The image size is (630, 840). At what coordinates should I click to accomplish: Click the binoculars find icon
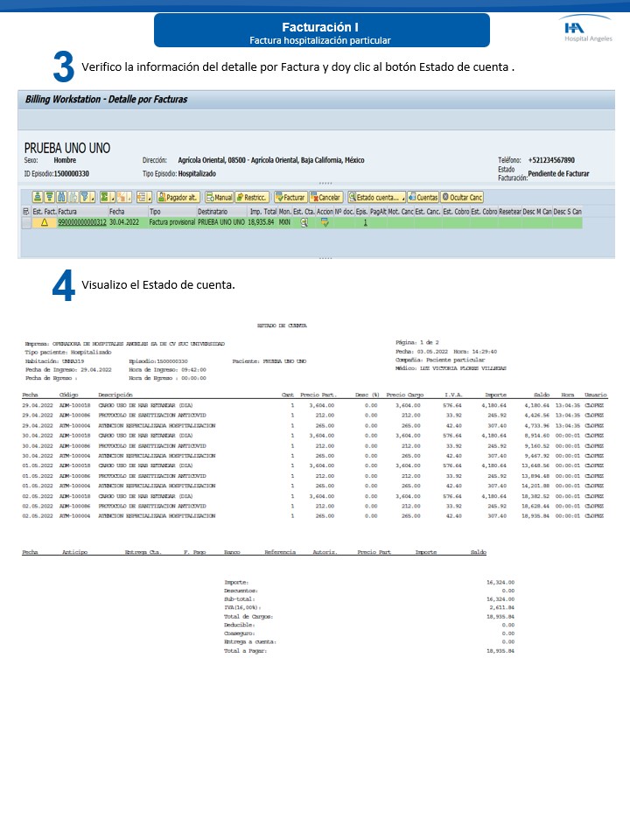click(61, 198)
